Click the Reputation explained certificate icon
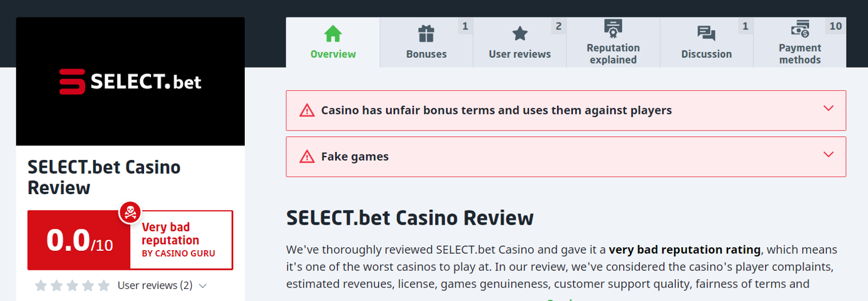Screen dimensions: 868x301 (613, 28)
